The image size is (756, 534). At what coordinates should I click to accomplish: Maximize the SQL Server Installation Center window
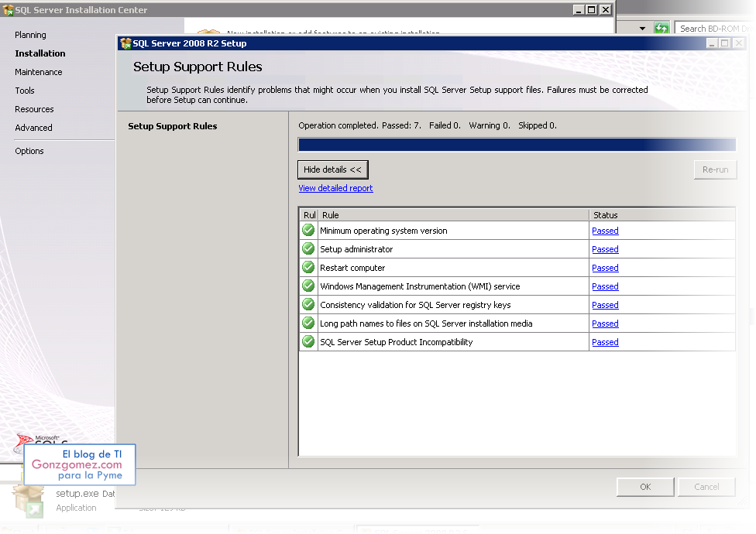[x=592, y=9]
